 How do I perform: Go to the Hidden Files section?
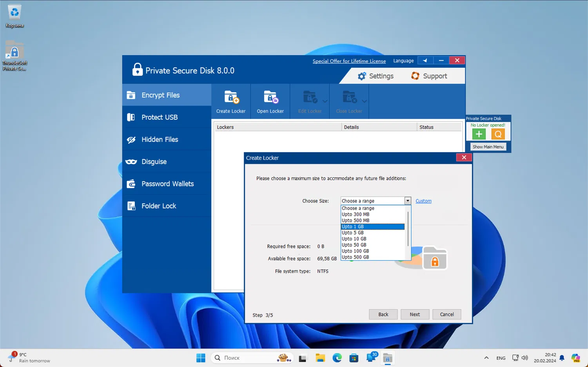160,139
